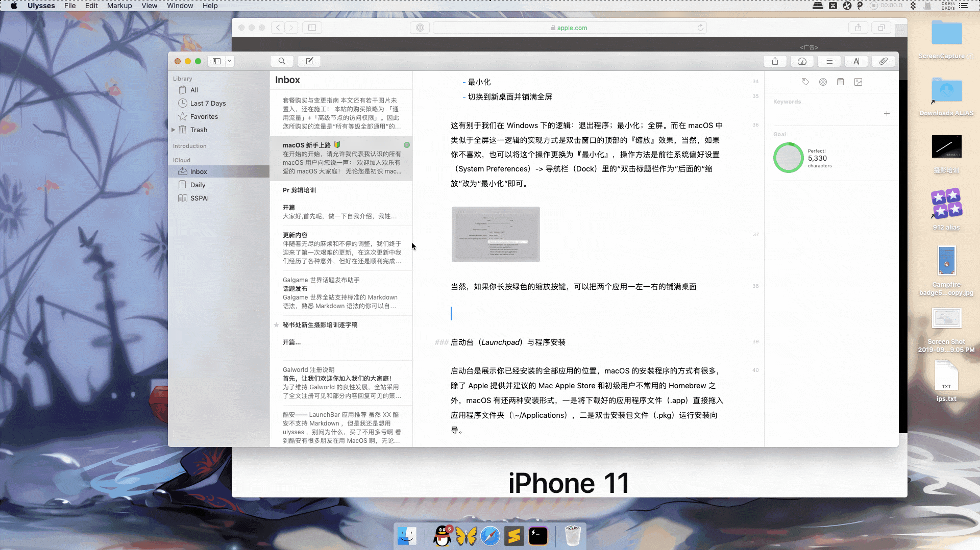This screenshot has width=980, height=550.
Task: Toggle the Safari sidebar button
Action: tap(312, 28)
